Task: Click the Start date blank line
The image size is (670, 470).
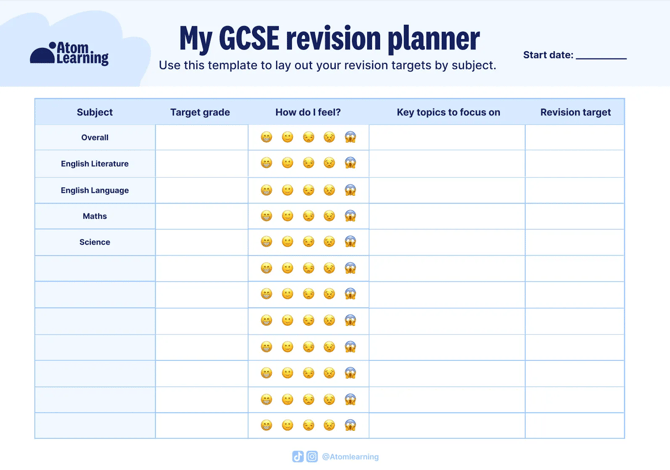Action: (x=601, y=56)
